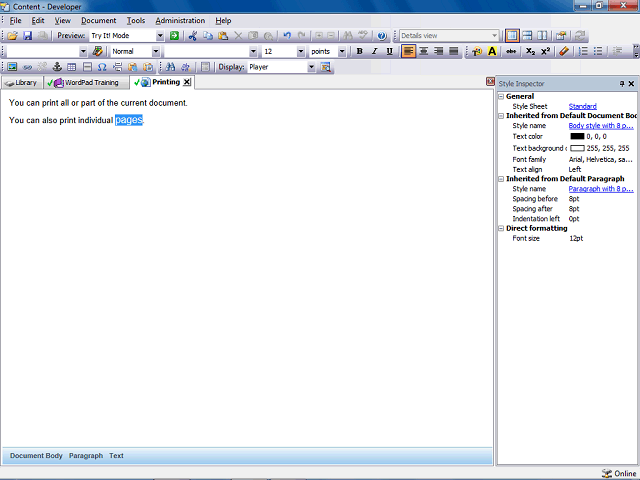Toggle align right
Image resolution: width=640 pixels, height=480 pixels.
coord(439,51)
